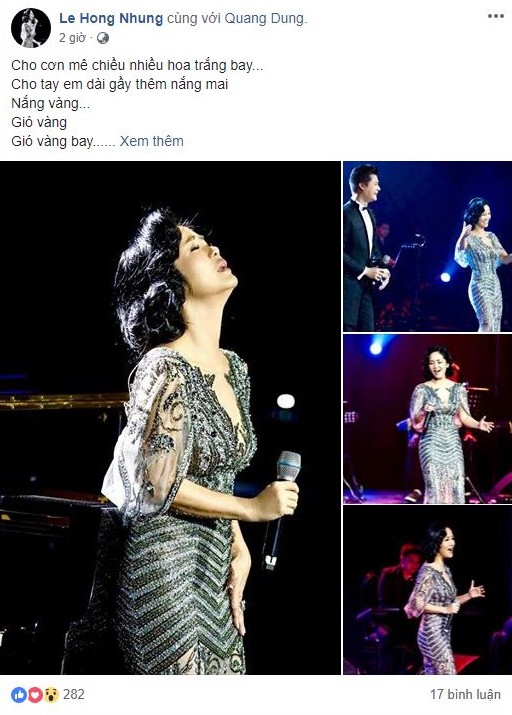Click the globe public privacy icon

pyautogui.click(x=103, y=38)
